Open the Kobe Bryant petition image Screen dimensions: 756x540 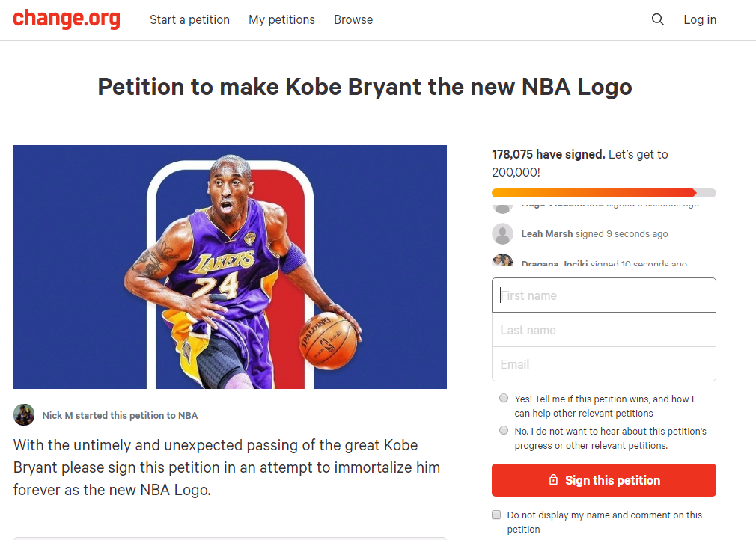point(230,267)
